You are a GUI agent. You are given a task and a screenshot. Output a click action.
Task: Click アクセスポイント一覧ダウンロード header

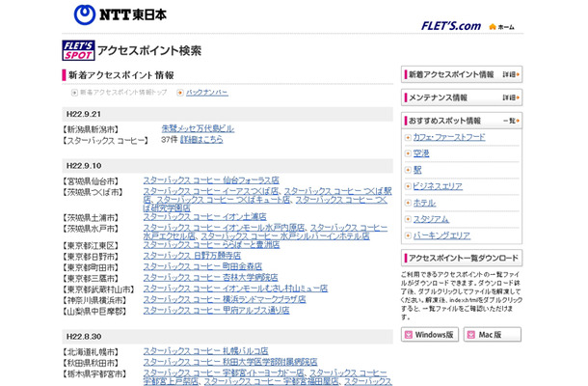click(462, 258)
